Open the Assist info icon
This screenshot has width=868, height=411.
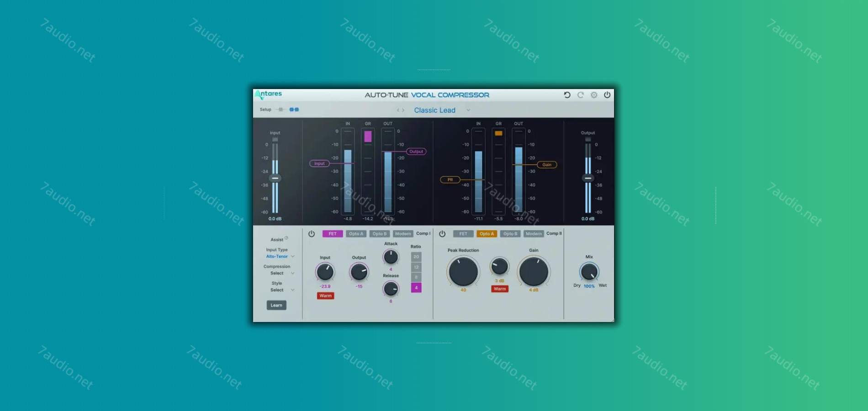pyautogui.click(x=286, y=238)
